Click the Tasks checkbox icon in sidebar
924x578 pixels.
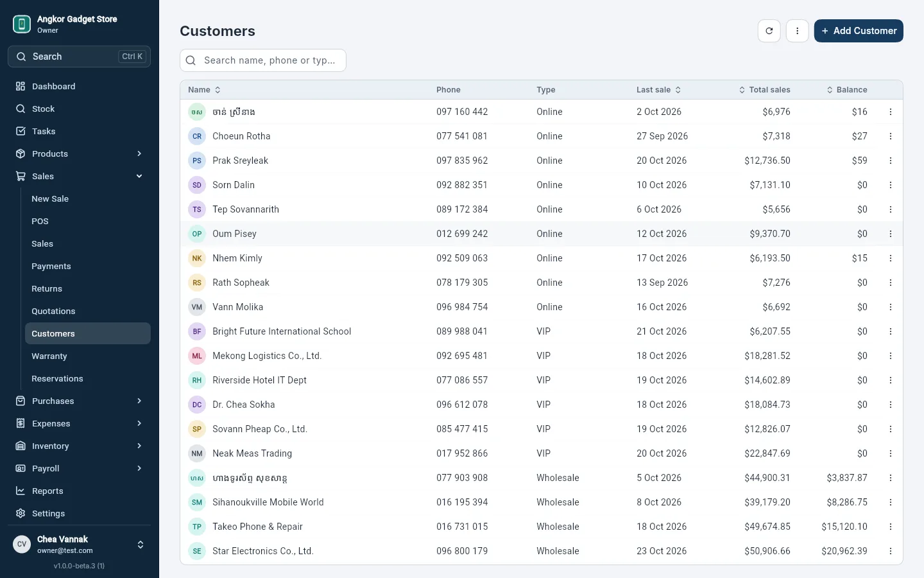21,131
